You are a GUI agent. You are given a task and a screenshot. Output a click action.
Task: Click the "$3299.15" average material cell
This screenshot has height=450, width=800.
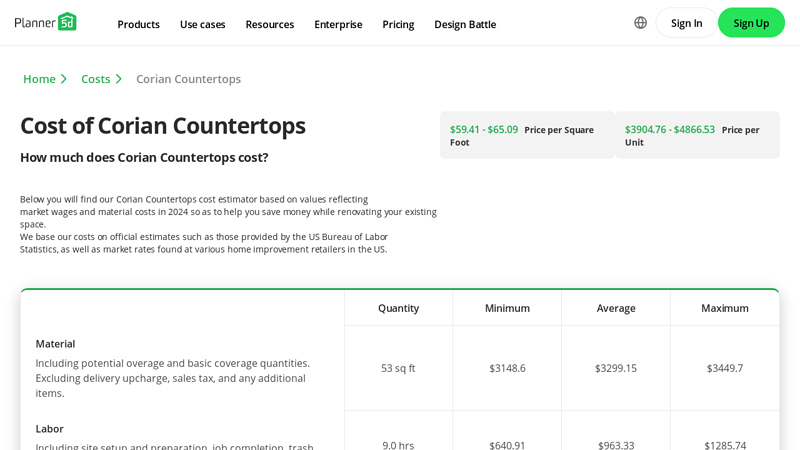tap(616, 368)
